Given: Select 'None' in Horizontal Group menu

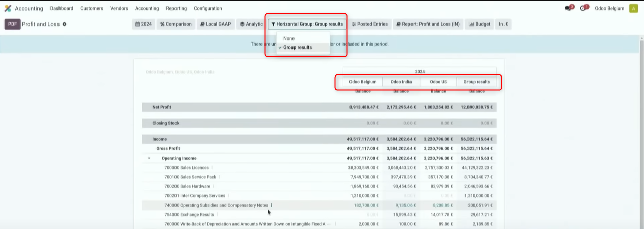Looking at the screenshot, I should pyautogui.click(x=303, y=38).
